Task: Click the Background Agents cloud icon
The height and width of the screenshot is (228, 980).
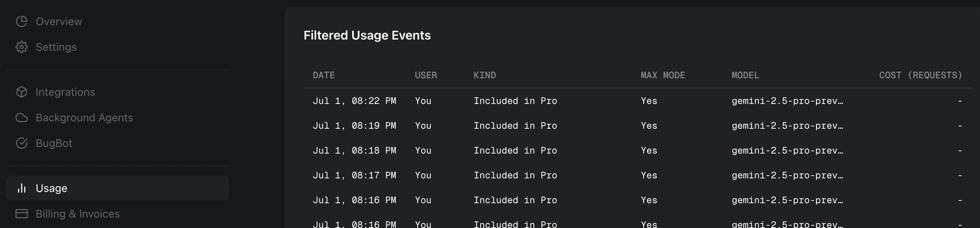Action: (x=22, y=117)
